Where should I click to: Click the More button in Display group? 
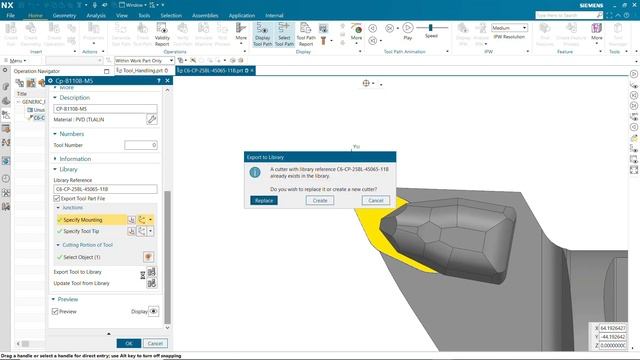pos(356,32)
